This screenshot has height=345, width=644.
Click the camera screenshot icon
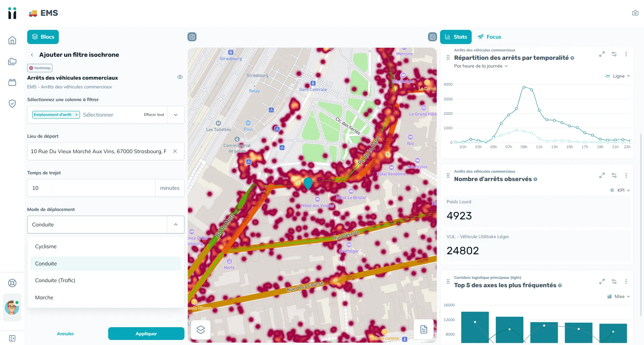coord(635,13)
